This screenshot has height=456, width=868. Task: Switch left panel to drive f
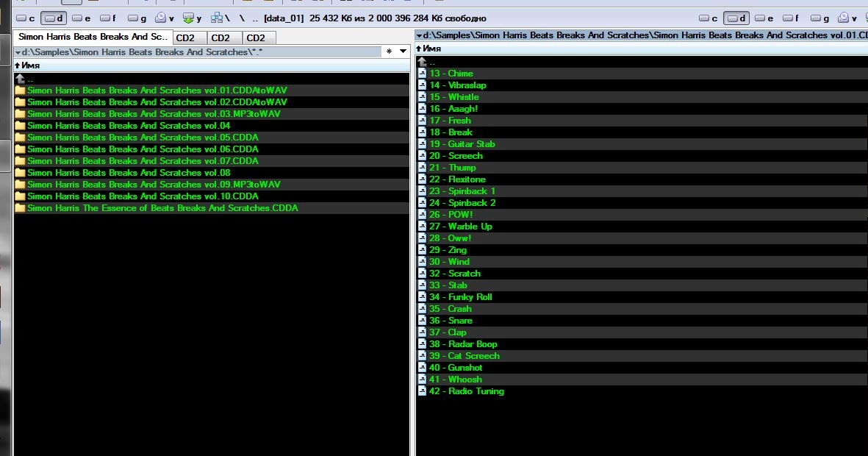(109, 18)
